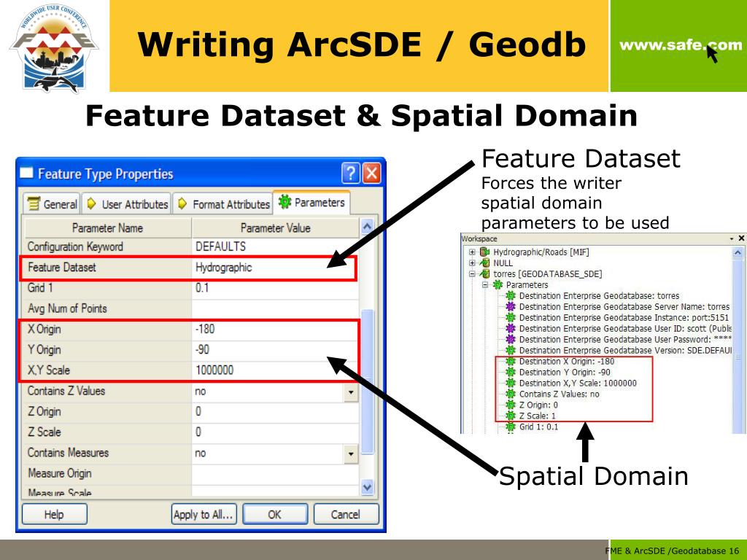Switch to the User Attributes tab
Image resolution: width=747 pixels, height=560 pixels.
coord(127,204)
